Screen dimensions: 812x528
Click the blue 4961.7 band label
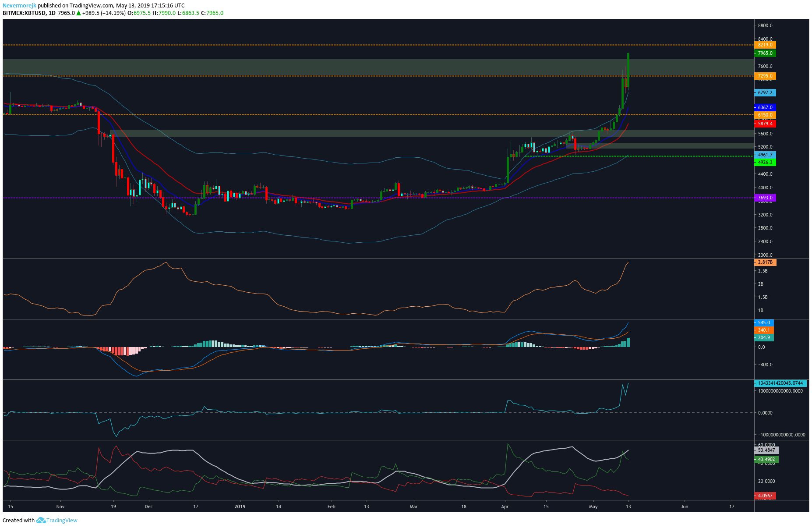click(765, 155)
